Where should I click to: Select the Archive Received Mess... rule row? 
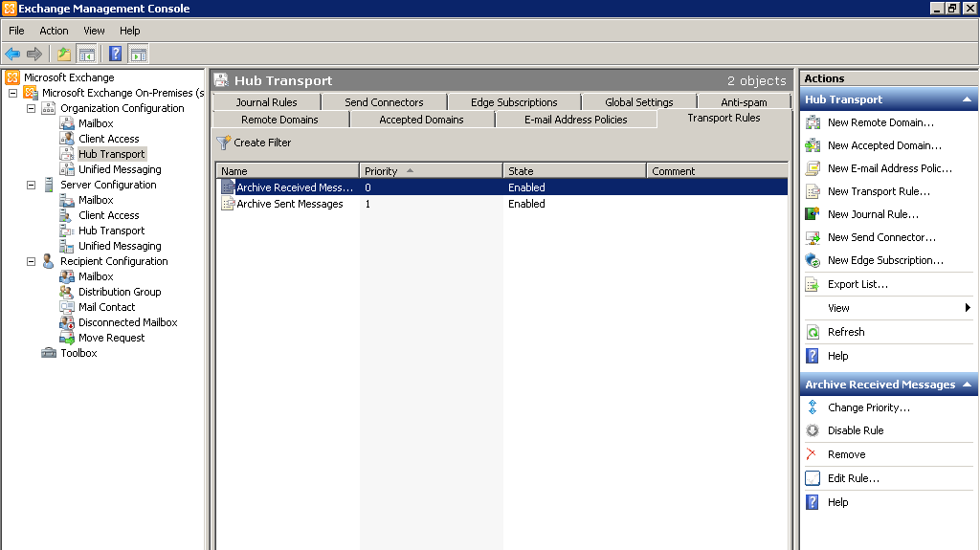[x=501, y=187]
